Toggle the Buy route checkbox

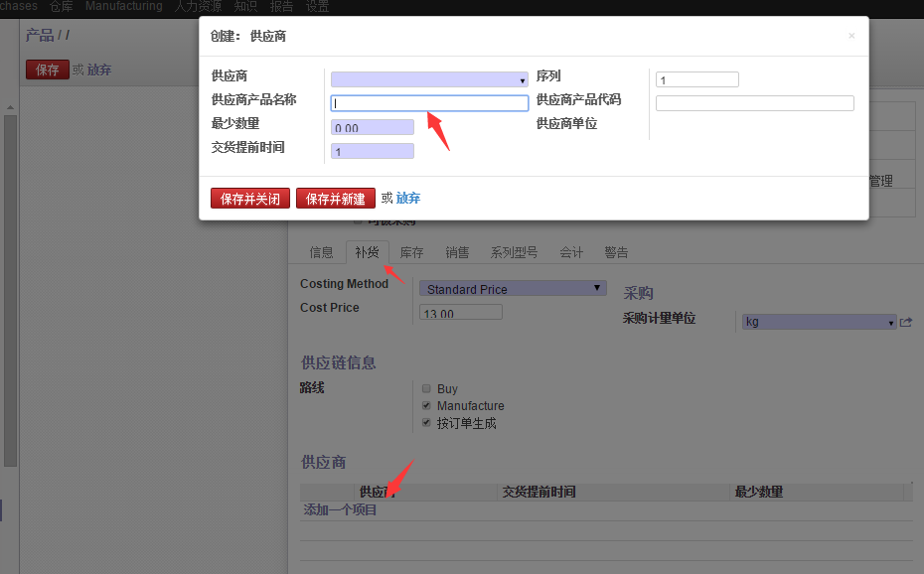[x=426, y=389]
